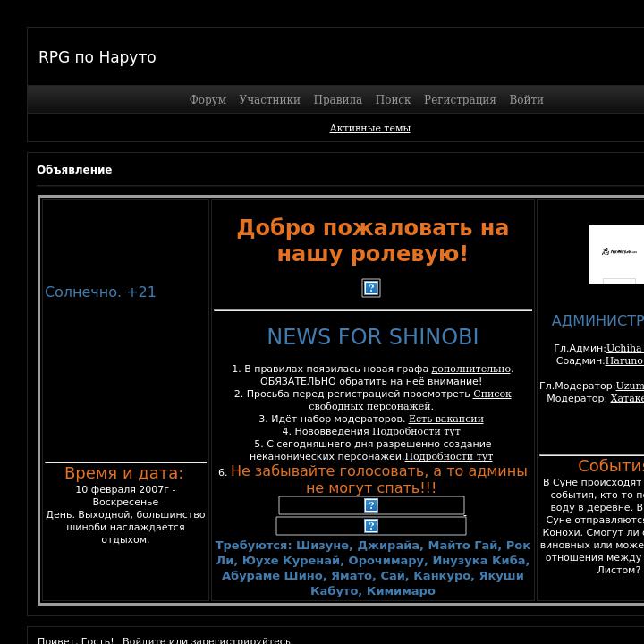This screenshot has width=644, height=644.
Task: Open the Форум menu item
Action: tap(208, 100)
